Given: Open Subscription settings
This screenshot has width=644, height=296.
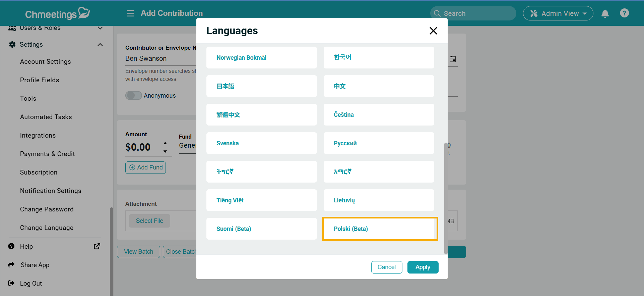Looking at the screenshot, I should pyautogui.click(x=39, y=172).
